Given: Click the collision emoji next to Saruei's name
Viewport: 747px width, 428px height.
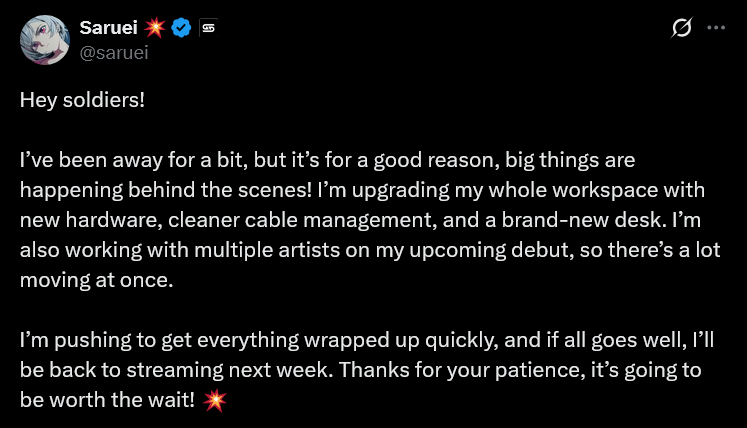Looking at the screenshot, I should [x=155, y=28].
